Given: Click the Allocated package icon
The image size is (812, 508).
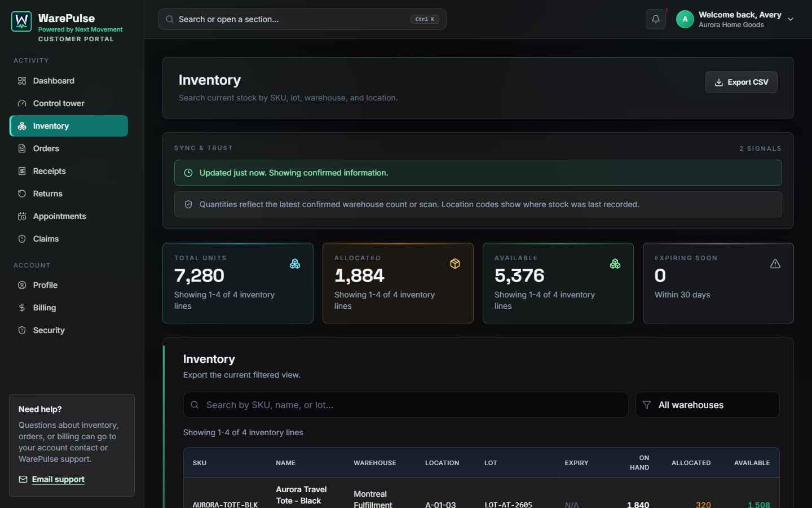Looking at the screenshot, I should [455, 264].
